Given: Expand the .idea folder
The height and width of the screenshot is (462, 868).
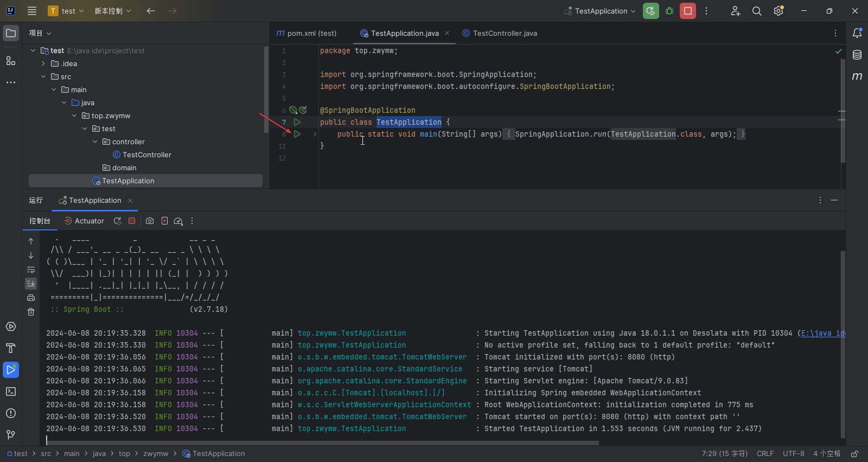Looking at the screenshot, I should [x=43, y=63].
